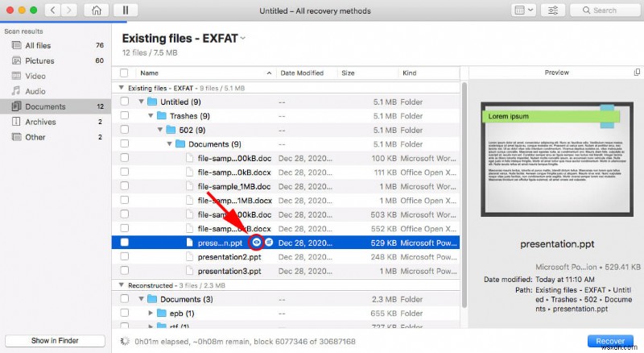This screenshot has width=644, height=353.
Task: Check the 502 (9) folder checkbox
Action: point(125,130)
